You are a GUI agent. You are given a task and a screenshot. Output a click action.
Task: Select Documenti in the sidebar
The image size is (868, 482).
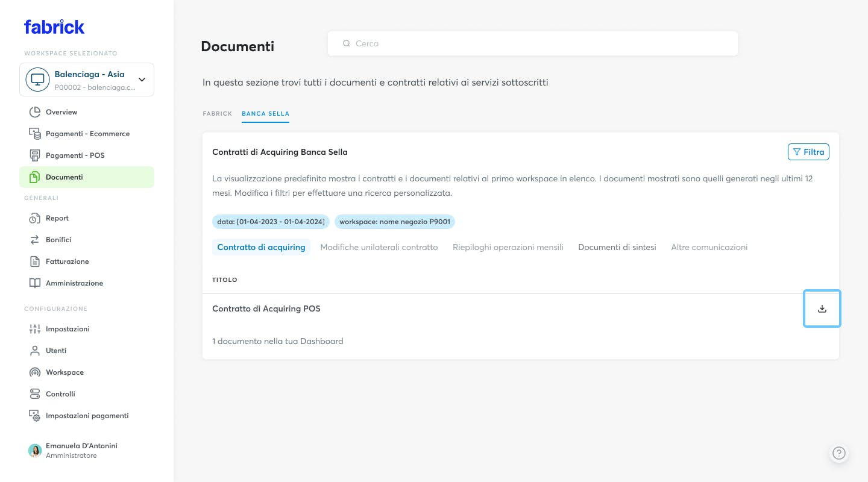point(87,177)
